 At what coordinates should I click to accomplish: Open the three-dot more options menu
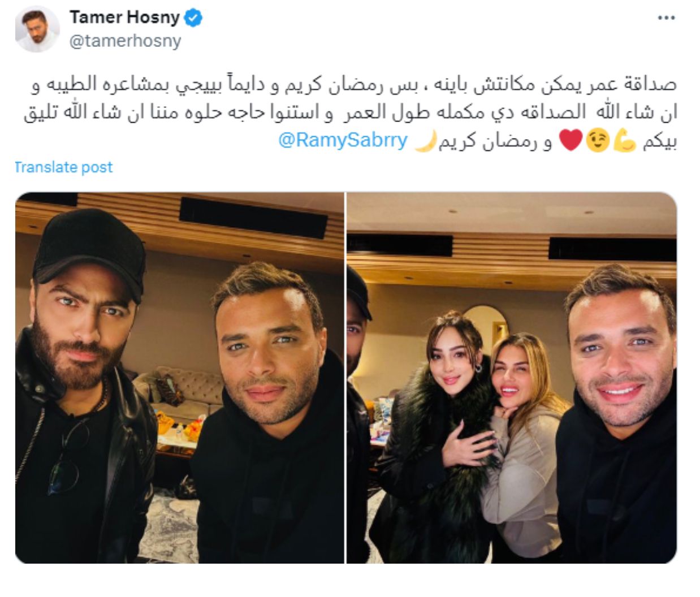tap(666, 18)
